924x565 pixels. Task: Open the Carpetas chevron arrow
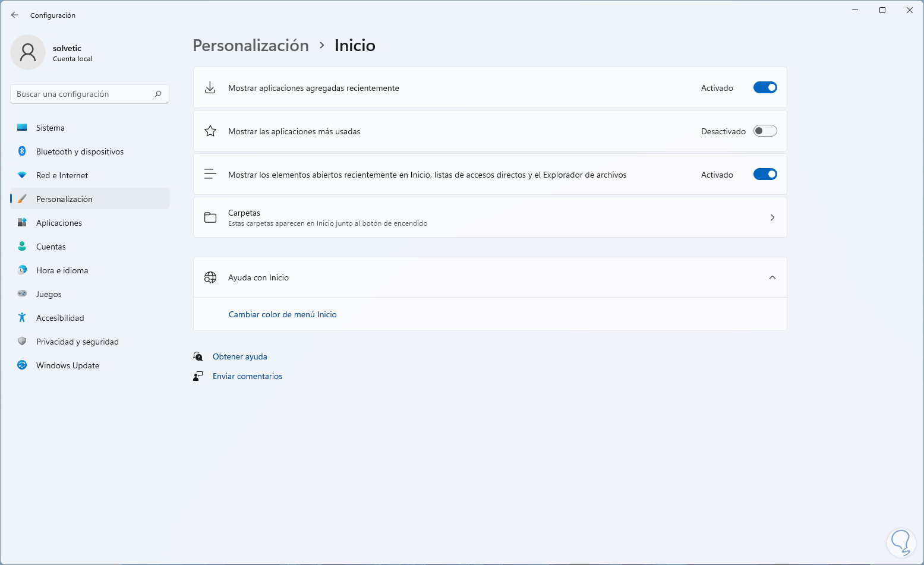click(x=772, y=217)
